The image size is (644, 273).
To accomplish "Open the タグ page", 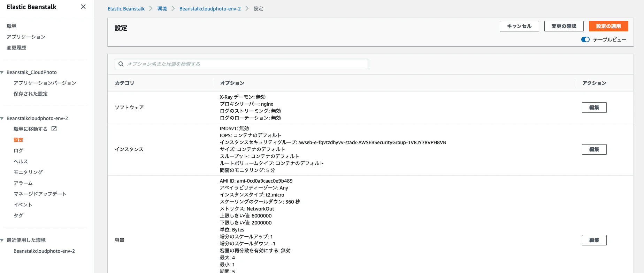I will [x=18, y=216].
